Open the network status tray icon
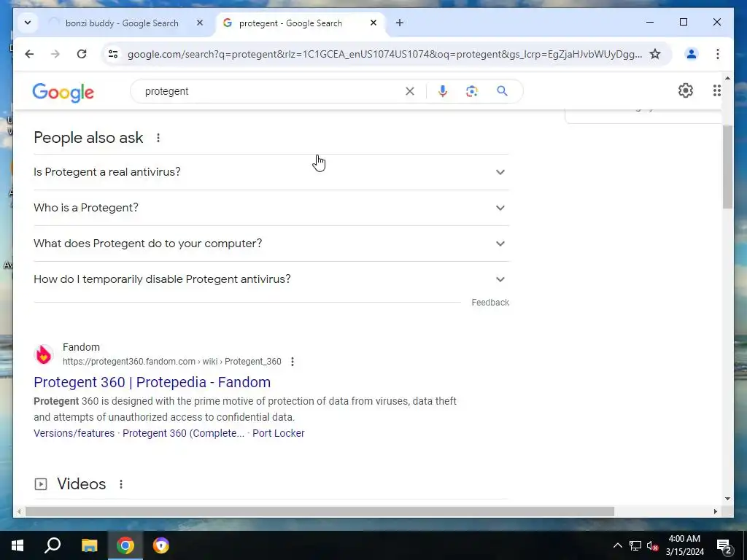 click(x=635, y=545)
